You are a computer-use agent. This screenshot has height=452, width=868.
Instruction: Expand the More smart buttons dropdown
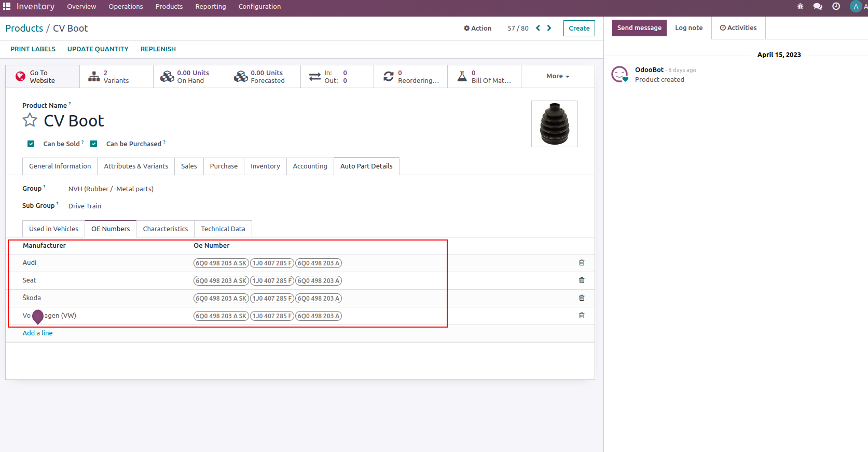pyautogui.click(x=557, y=76)
